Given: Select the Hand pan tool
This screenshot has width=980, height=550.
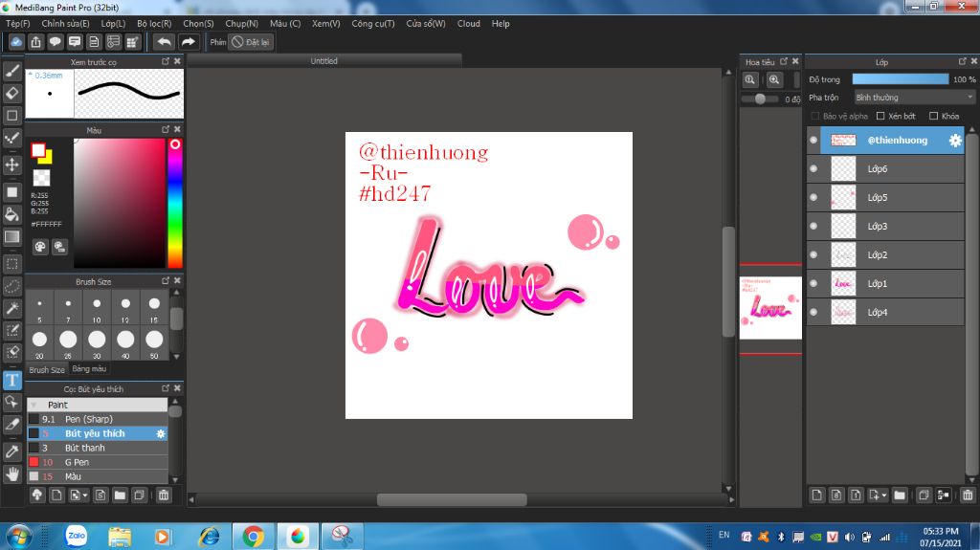Looking at the screenshot, I should coord(12,473).
